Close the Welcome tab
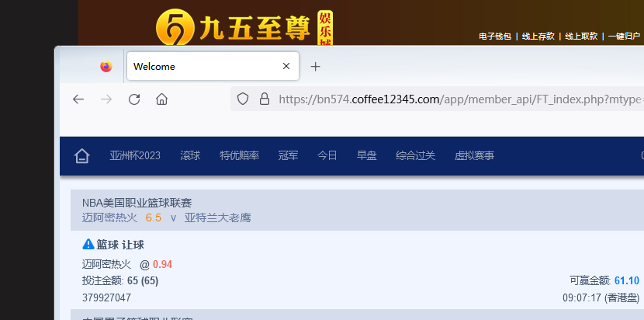 pos(286,67)
